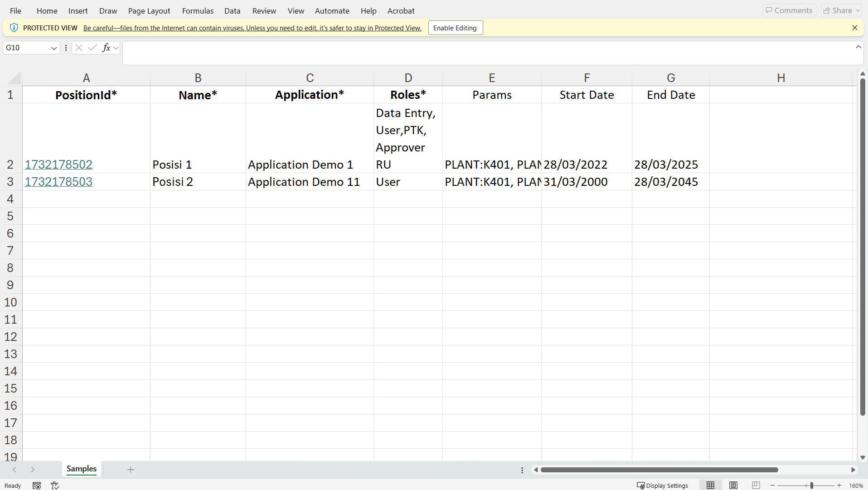Add a new sheet with plus
The width and height of the screenshot is (868, 490).
click(x=131, y=470)
